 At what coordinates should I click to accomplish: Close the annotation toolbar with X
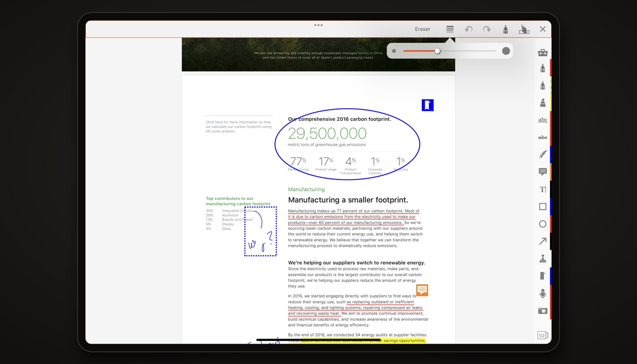coord(543,29)
